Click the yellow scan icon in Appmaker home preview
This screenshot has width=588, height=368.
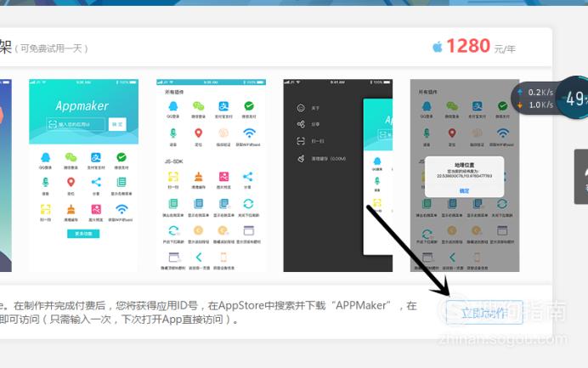(45, 208)
